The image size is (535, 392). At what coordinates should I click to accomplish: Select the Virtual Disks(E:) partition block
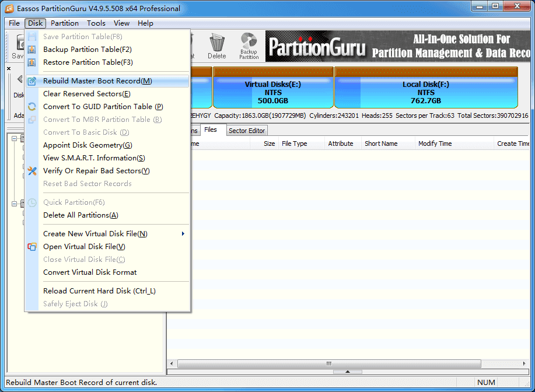273,87
